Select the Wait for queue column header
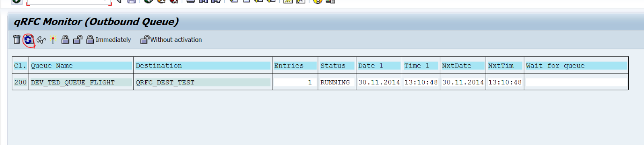 pos(576,65)
